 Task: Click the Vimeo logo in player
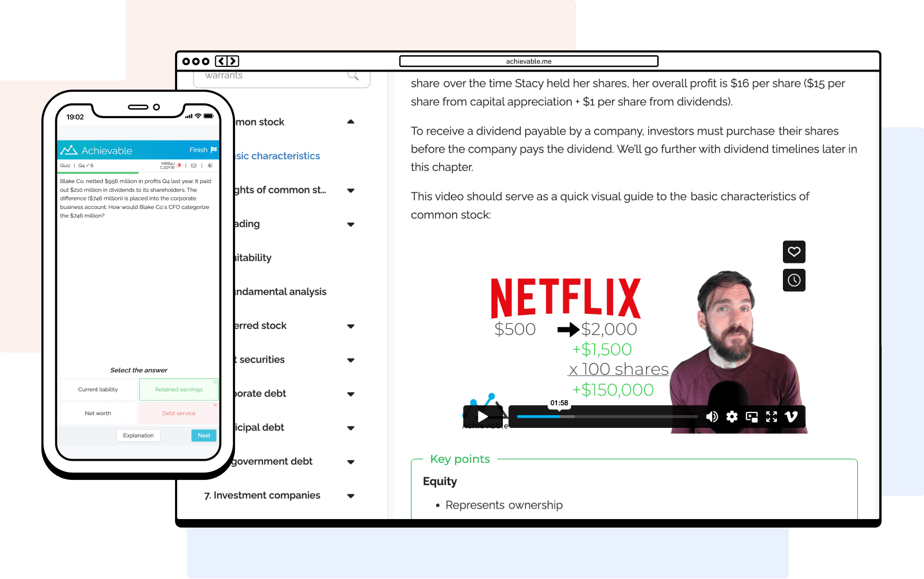click(x=791, y=417)
